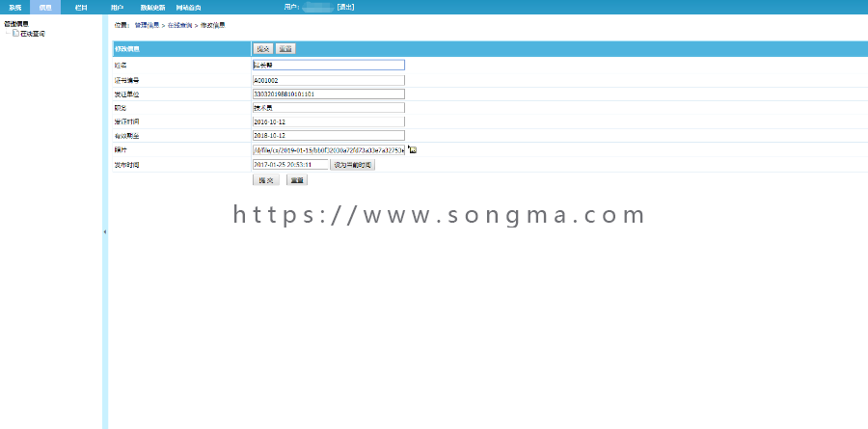
Task: Follow the 管理信息 breadcrumb link
Action: point(147,25)
